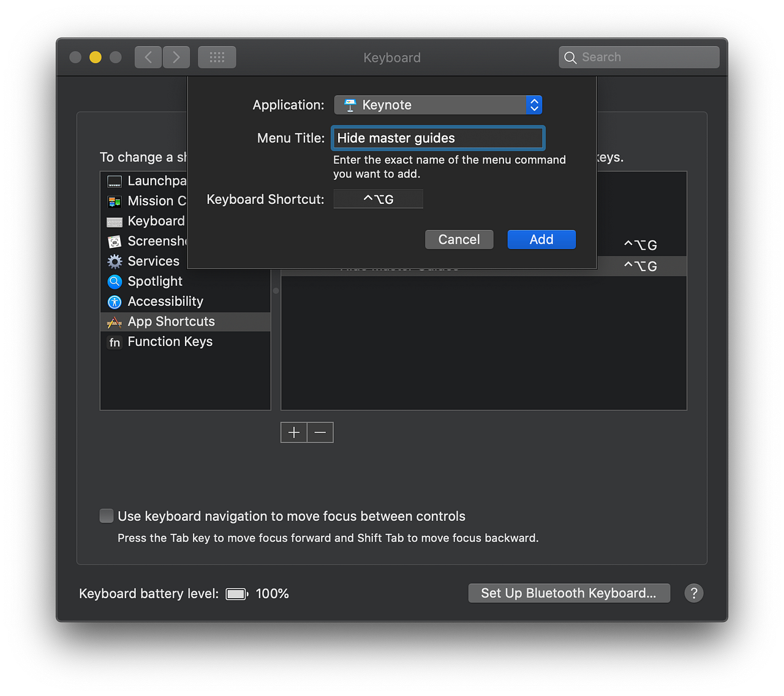Enable keyboard navigation to move focus between controls
This screenshot has height=696, width=784.
pyautogui.click(x=107, y=516)
